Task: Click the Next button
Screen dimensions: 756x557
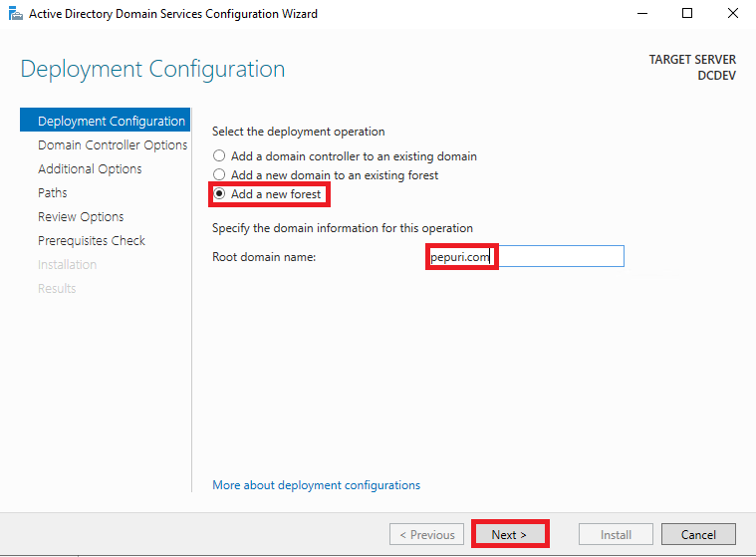Action: [510, 534]
